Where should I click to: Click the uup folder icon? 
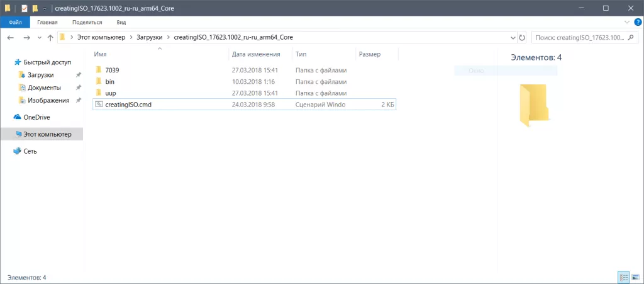click(x=99, y=93)
